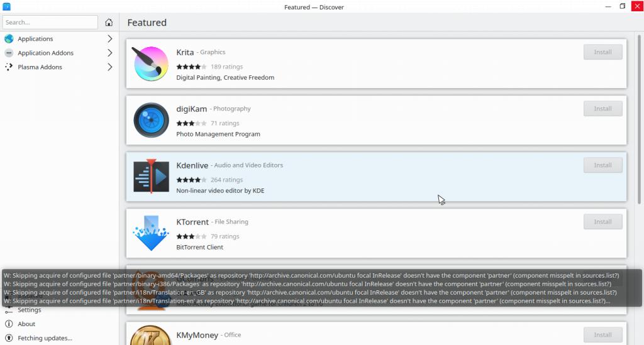Open the digiKam app icon
Viewport: 644px width, 345px height.
pos(151,120)
